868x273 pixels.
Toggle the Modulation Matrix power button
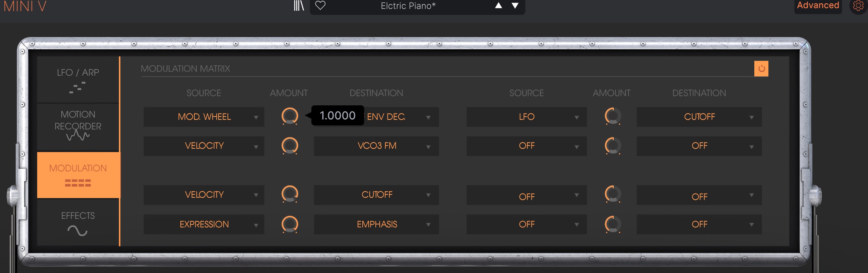click(x=761, y=69)
